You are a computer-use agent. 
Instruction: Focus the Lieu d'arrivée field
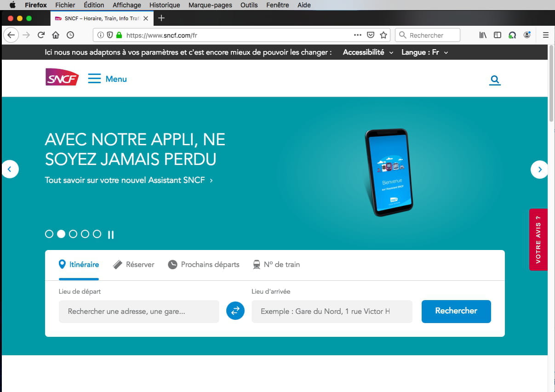(x=332, y=312)
